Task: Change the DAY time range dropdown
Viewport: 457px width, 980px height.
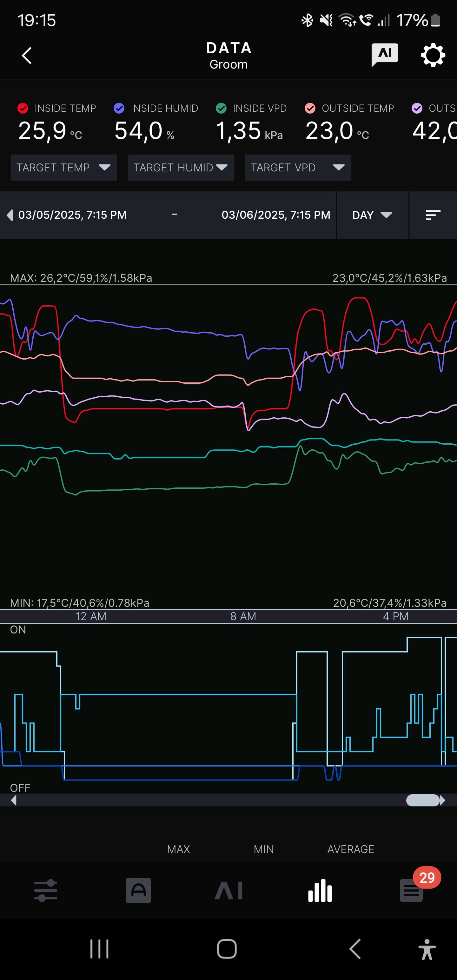Action: 372,215
